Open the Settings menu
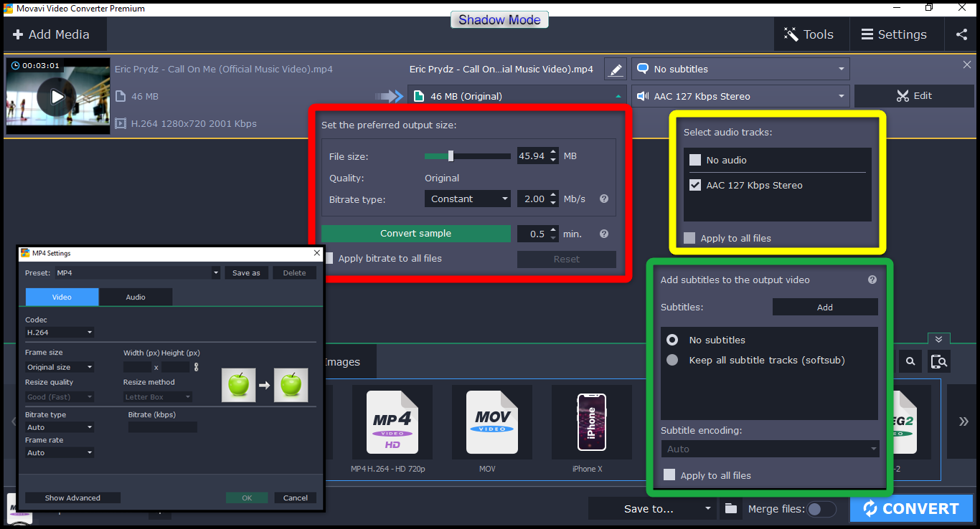The height and width of the screenshot is (529, 980). [x=894, y=34]
